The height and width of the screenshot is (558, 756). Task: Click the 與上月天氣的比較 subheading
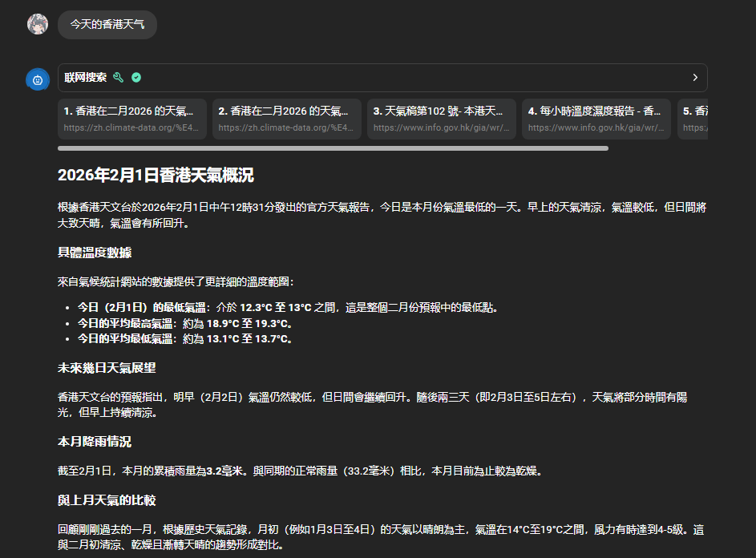pyautogui.click(x=107, y=500)
